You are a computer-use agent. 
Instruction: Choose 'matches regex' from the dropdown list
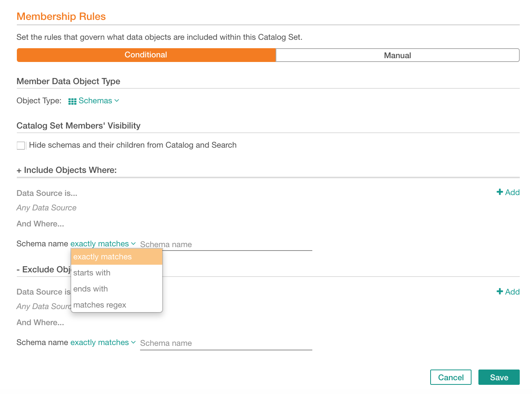[x=117, y=305]
